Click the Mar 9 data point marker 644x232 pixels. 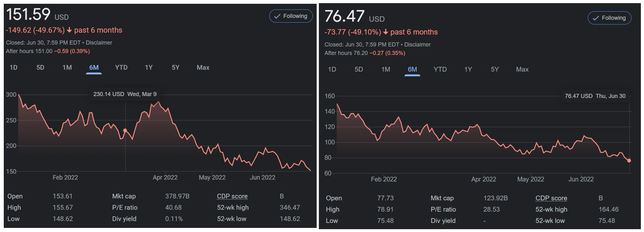tap(125, 130)
